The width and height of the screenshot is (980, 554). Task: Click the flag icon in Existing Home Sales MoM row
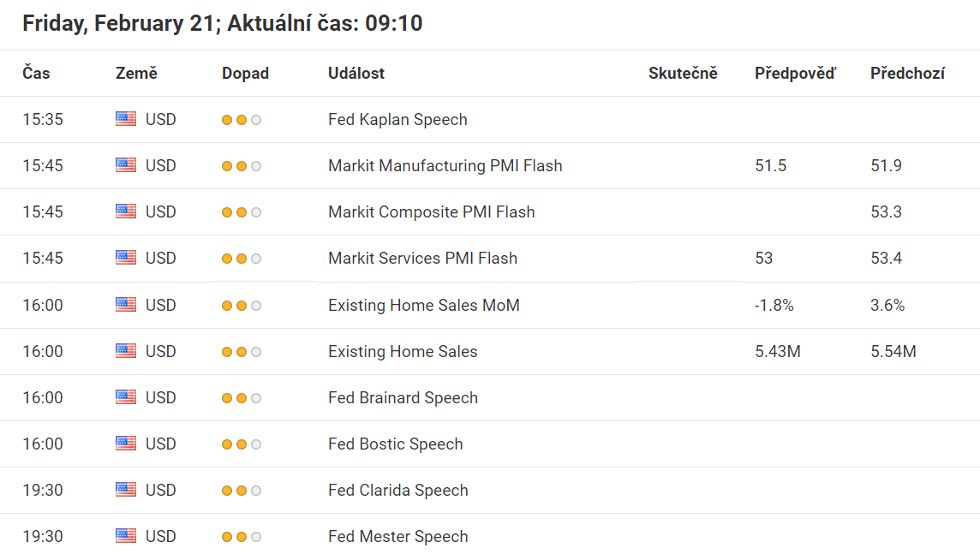(126, 304)
